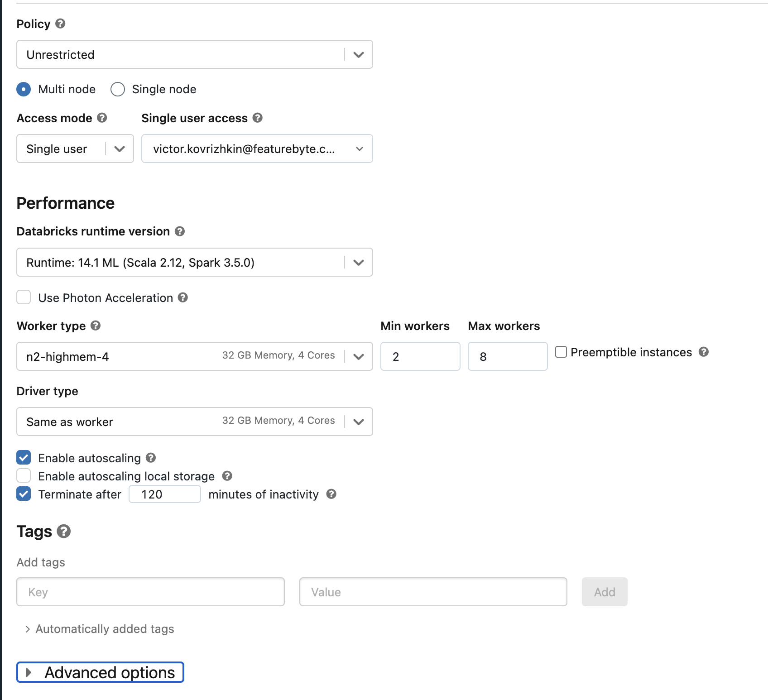Image resolution: width=768 pixels, height=700 pixels.
Task: Click the Enable autoscaling help icon
Action: pyautogui.click(x=151, y=458)
